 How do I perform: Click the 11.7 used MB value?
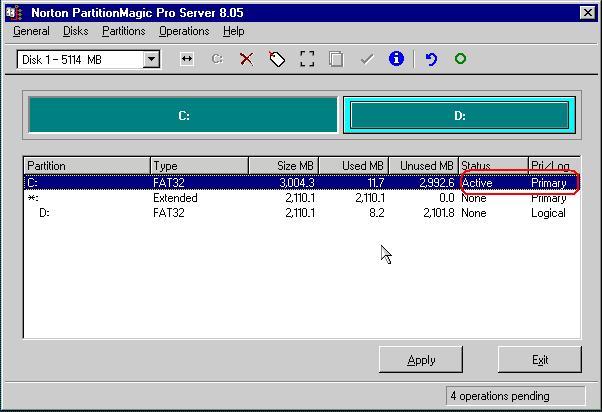(x=376, y=183)
